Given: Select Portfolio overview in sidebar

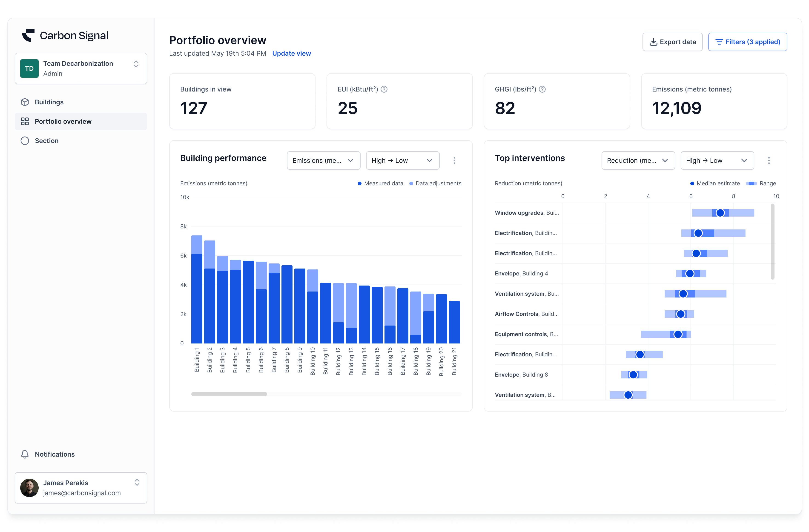Looking at the screenshot, I should [63, 121].
